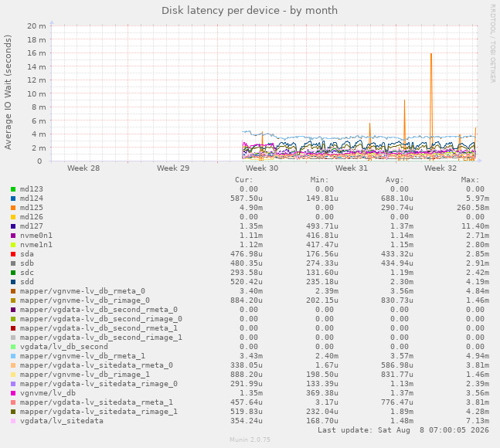Click the 'Week 32' x-axis label
Image resolution: width=500 pixels, height=448 pixels.
(x=440, y=168)
